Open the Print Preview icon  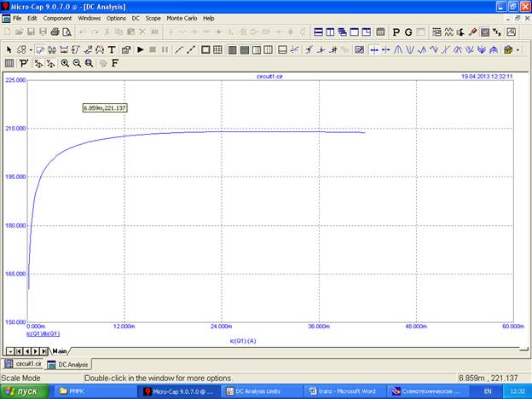pyautogui.click(x=66, y=32)
